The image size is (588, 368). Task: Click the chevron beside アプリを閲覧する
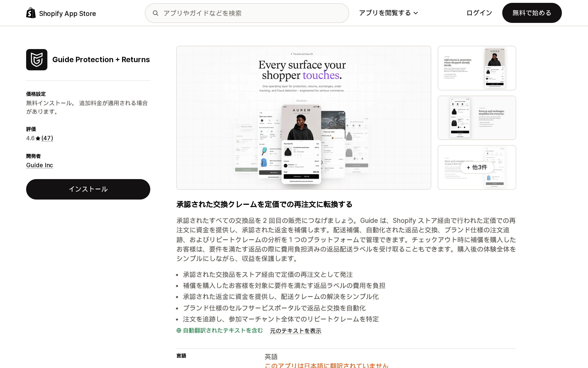tap(416, 13)
